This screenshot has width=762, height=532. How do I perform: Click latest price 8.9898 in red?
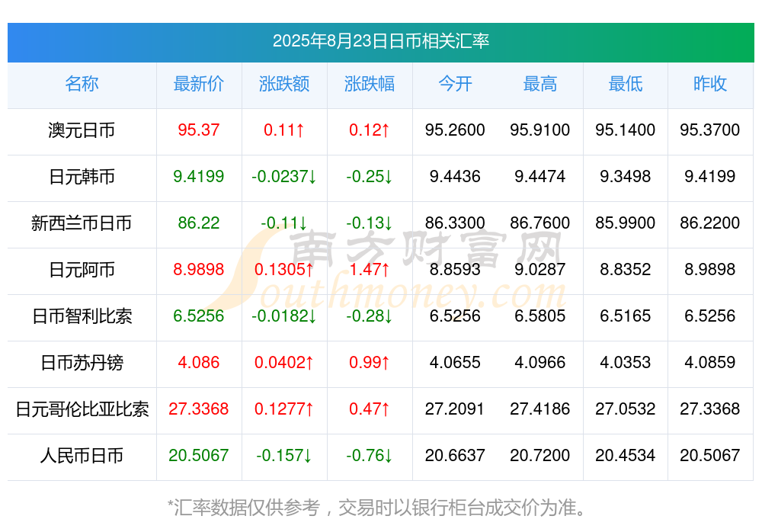tap(199, 269)
